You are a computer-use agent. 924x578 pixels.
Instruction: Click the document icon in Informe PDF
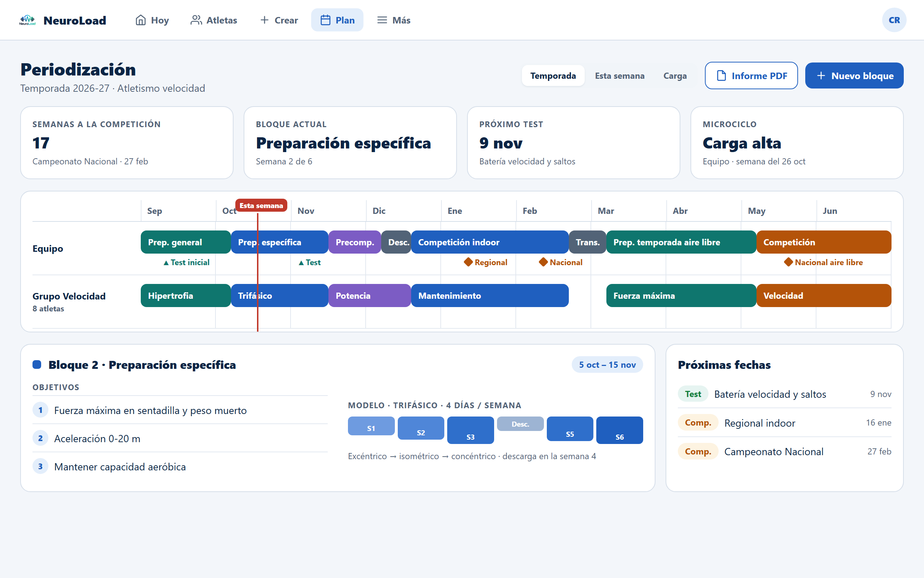[x=721, y=76]
